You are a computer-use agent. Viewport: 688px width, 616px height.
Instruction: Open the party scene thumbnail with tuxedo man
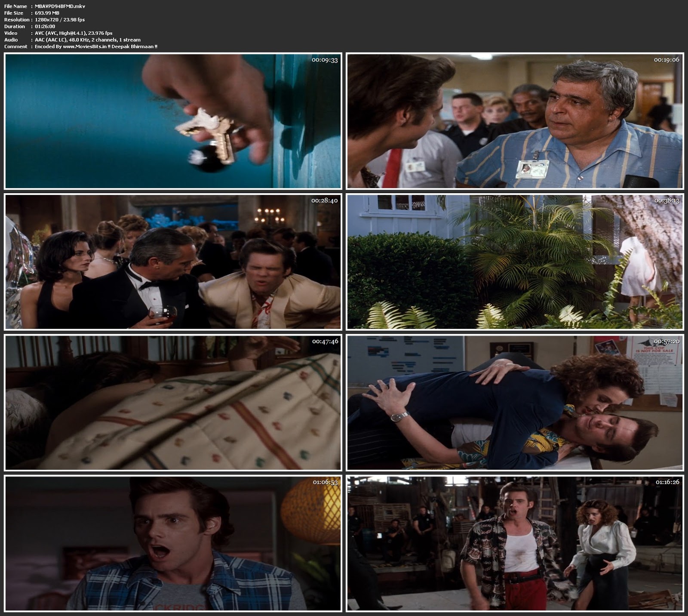172,262
